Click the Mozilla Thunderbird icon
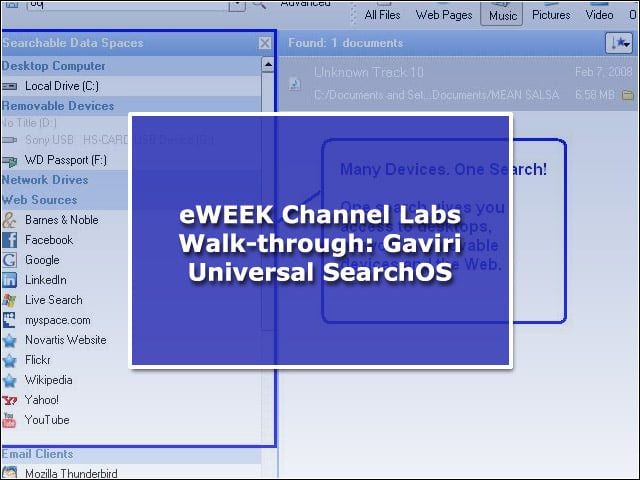 click(9, 473)
